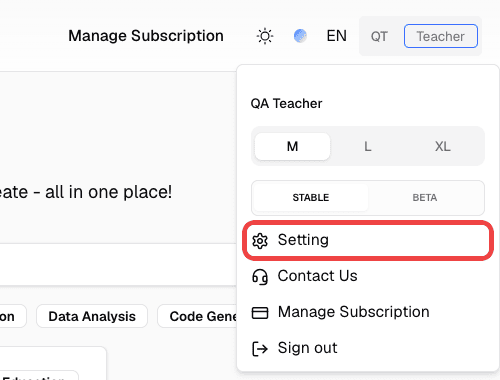The width and height of the screenshot is (500, 380).
Task: Switch to the STABLE channel
Action: [x=311, y=198]
